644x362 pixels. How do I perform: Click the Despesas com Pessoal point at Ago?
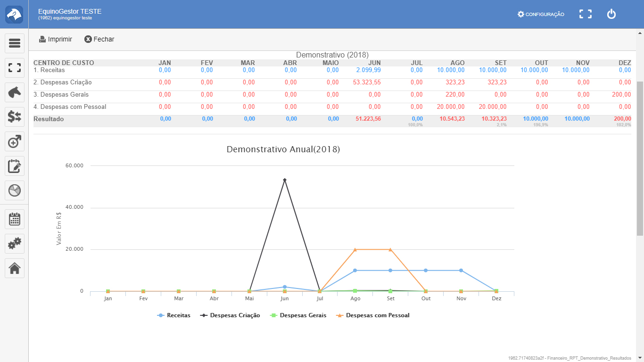pos(355,249)
